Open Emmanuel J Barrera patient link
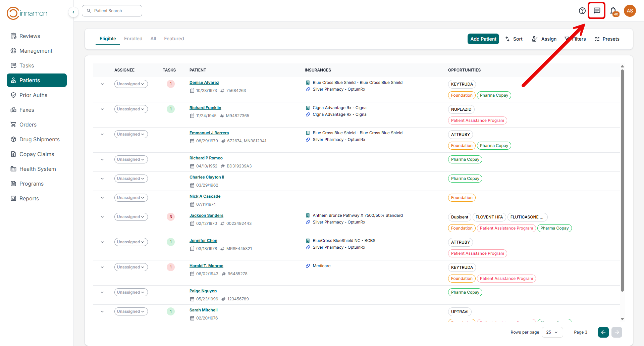 coord(209,133)
